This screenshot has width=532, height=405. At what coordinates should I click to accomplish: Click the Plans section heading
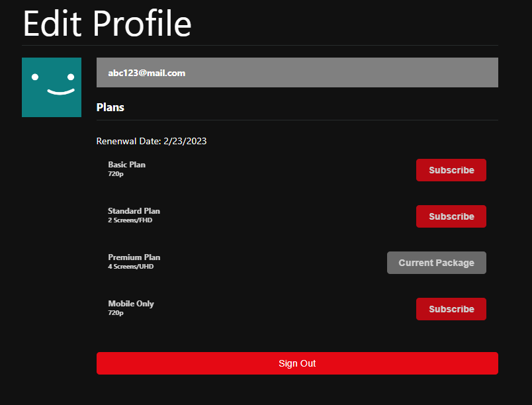click(x=110, y=107)
